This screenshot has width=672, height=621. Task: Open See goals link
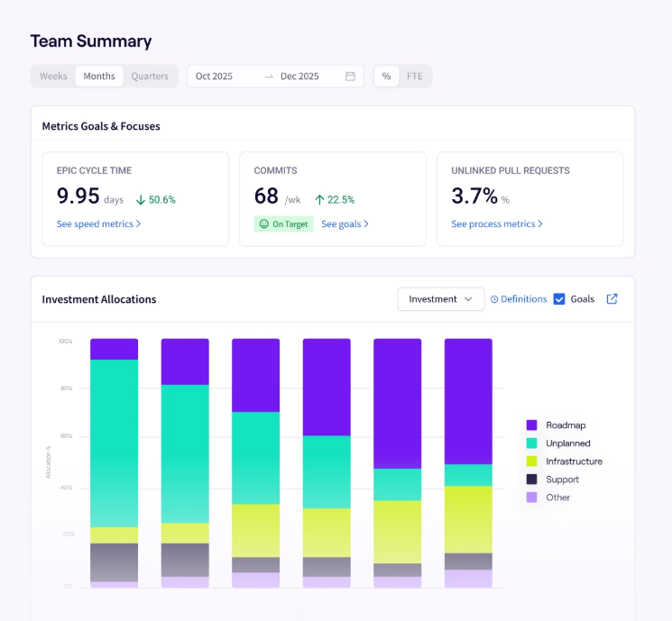(345, 224)
